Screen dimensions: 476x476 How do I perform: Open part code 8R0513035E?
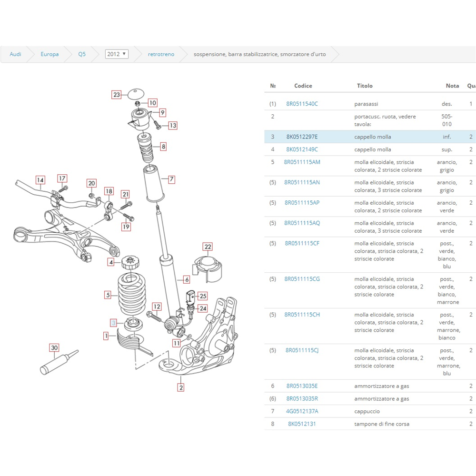pyautogui.click(x=302, y=386)
